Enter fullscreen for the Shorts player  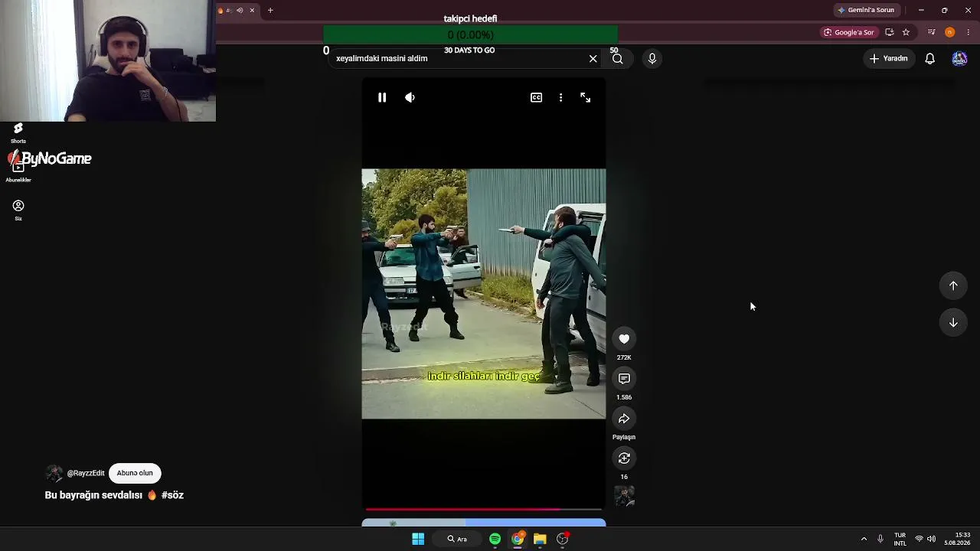pos(586,97)
